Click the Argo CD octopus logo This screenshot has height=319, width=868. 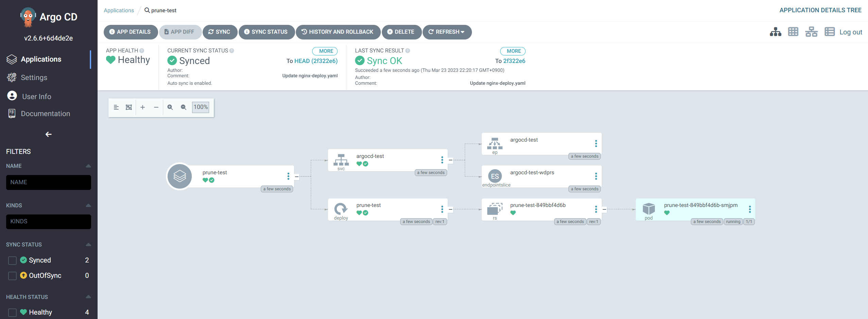pos(28,17)
